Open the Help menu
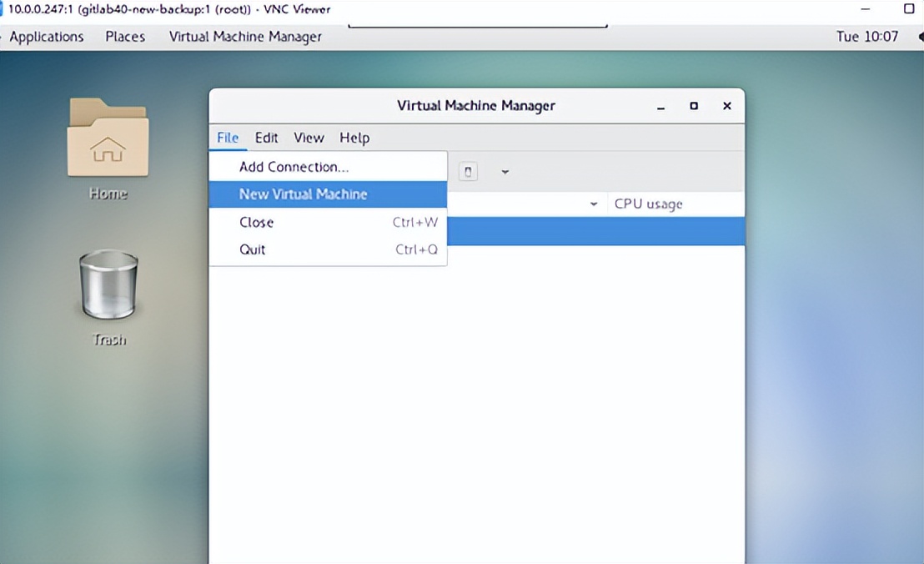 354,138
